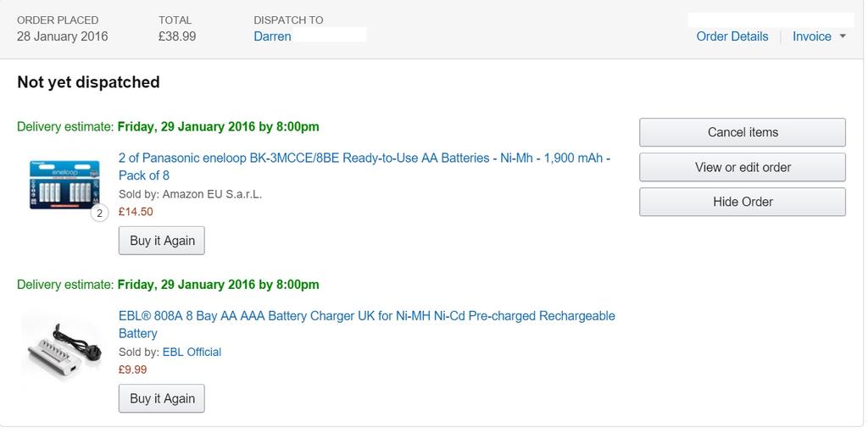The image size is (868, 433).
Task: Click the EBL battery charger thumbnail image
Action: click(x=62, y=344)
